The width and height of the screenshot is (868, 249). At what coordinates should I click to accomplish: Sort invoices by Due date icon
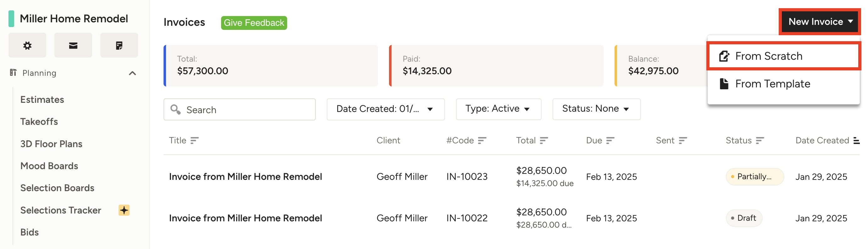coord(610,141)
